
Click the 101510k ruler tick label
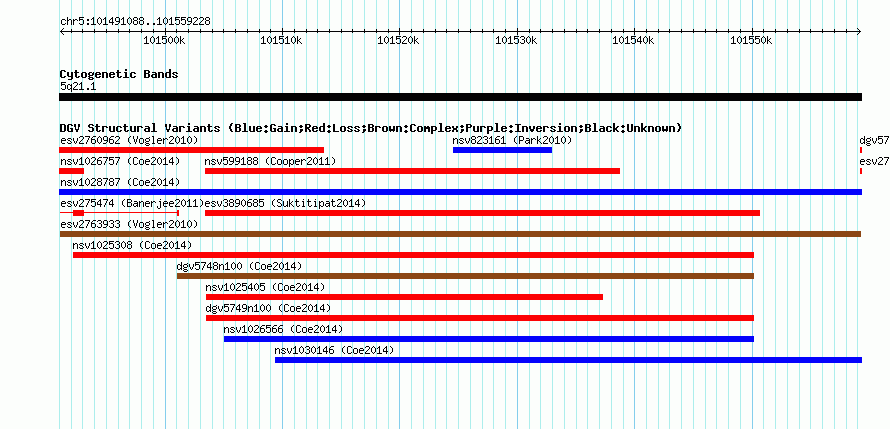click(x=282, y=41)
